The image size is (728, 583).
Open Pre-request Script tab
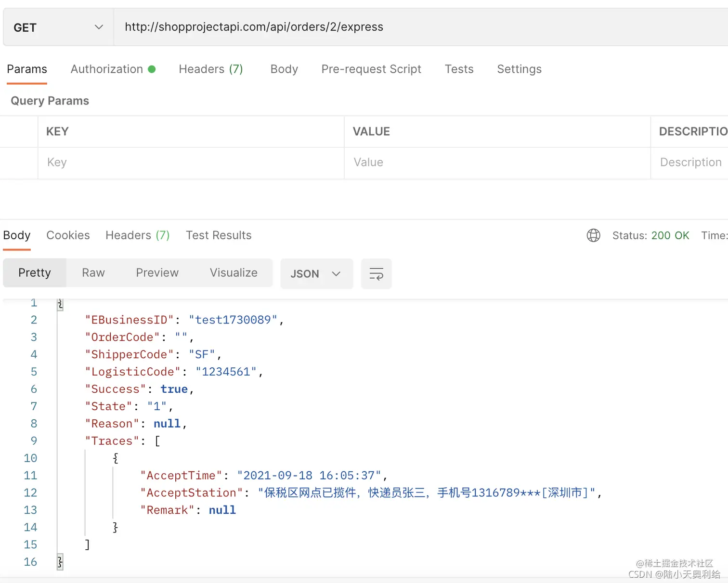[x=371, y=69]
